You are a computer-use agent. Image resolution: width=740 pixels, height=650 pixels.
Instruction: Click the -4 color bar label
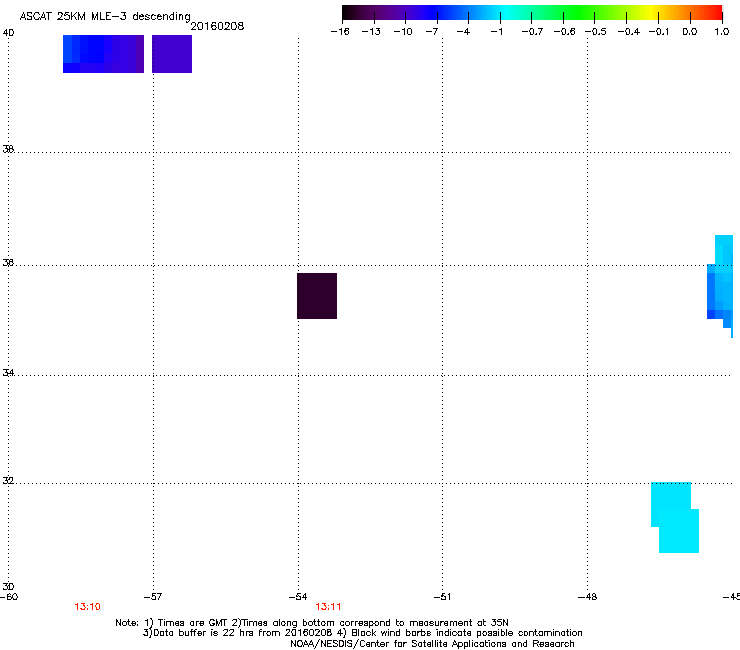click(463, 32)
